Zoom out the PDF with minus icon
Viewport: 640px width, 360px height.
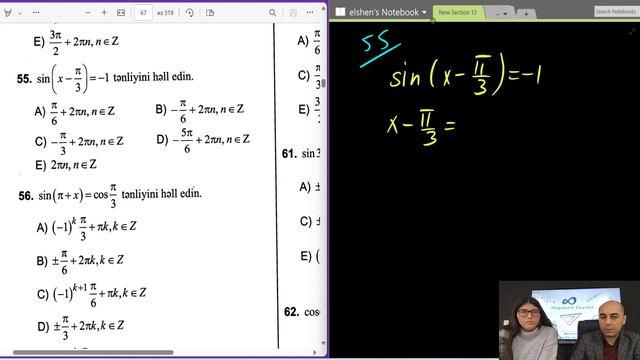[87, 13]
